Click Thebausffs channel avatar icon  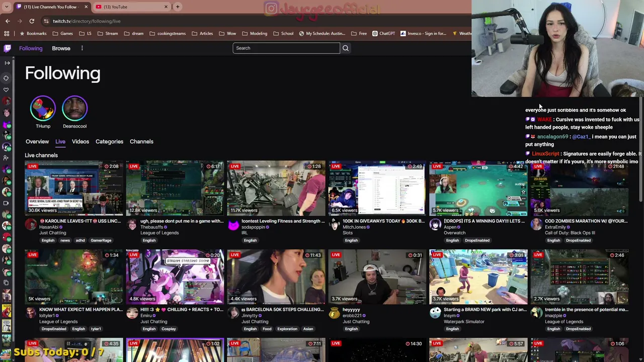pos(132,225)
